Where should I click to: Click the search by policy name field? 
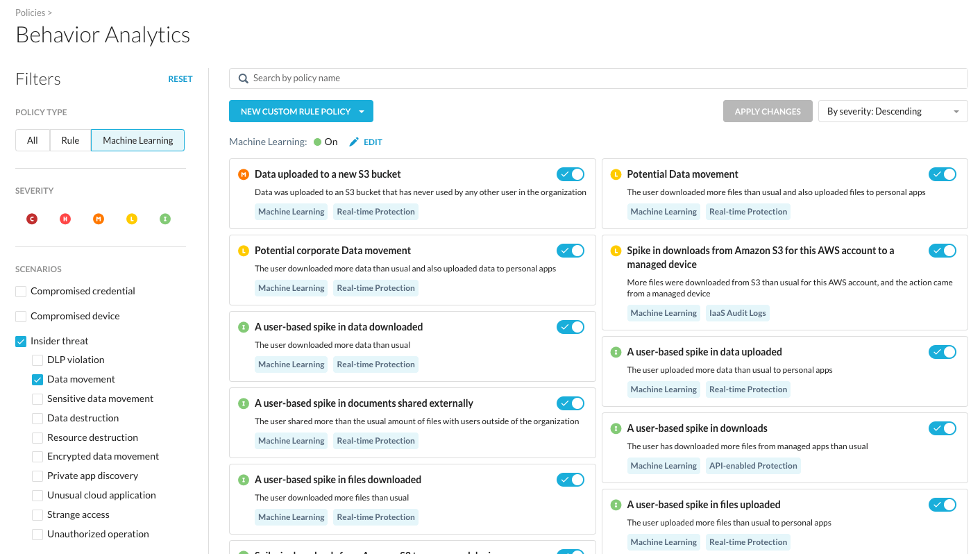click(486, 78)
